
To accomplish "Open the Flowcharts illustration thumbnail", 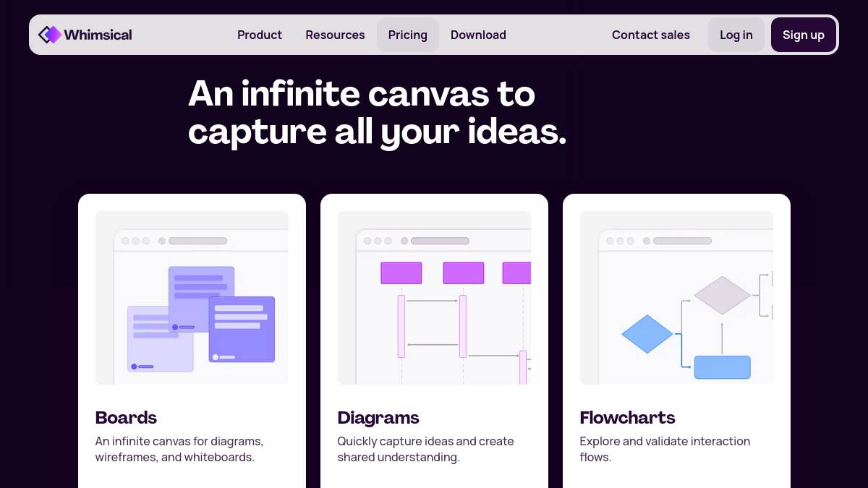I will pyautogui.click(x=676, y=298).
